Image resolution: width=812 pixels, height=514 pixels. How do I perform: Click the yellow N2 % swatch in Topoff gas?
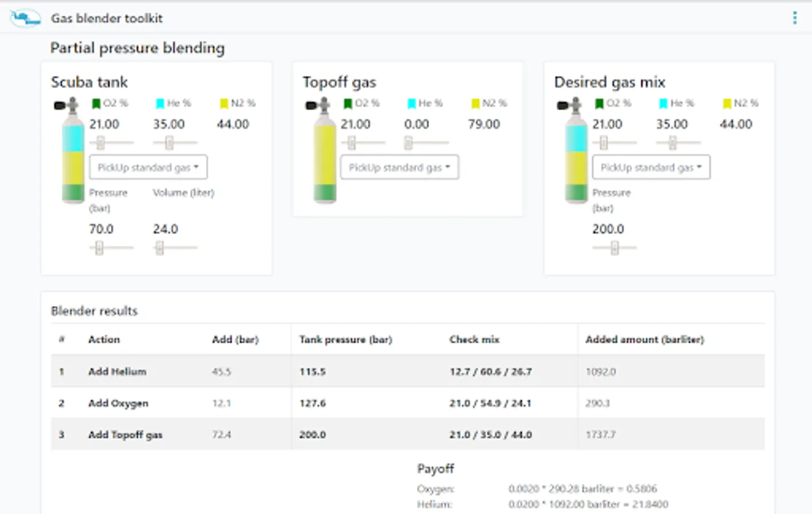point(475,103)
